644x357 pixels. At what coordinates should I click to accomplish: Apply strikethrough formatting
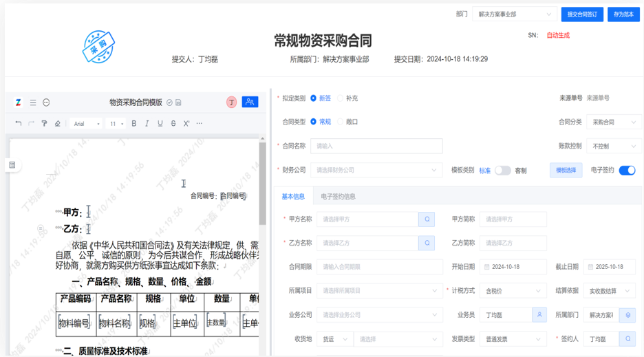pos(173,124)
